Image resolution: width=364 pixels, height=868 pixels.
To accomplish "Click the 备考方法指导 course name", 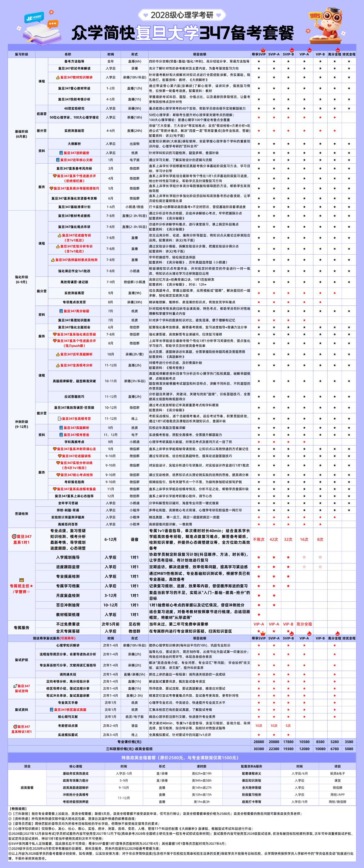I will [74, 61].
